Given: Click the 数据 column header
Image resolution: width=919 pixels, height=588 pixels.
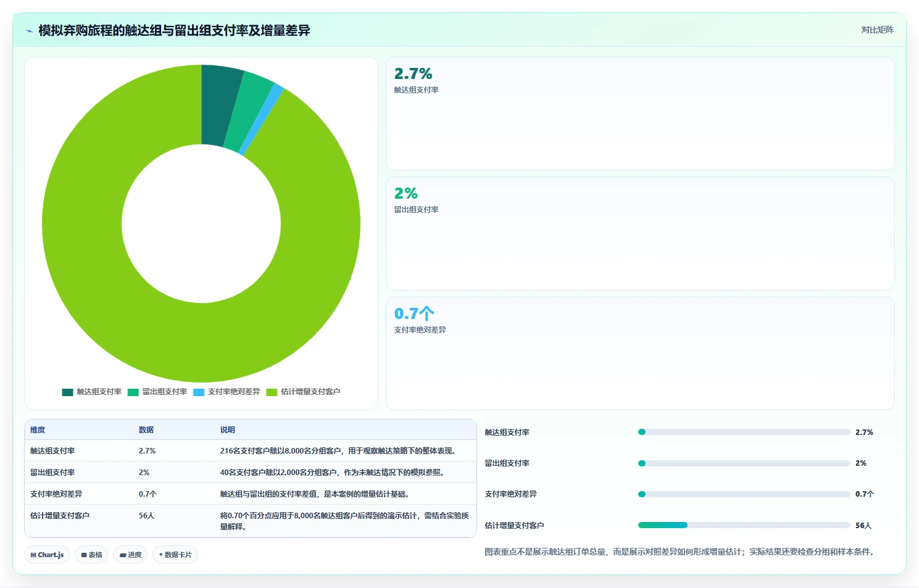Looking at the screenshot, I should [146, 430].
